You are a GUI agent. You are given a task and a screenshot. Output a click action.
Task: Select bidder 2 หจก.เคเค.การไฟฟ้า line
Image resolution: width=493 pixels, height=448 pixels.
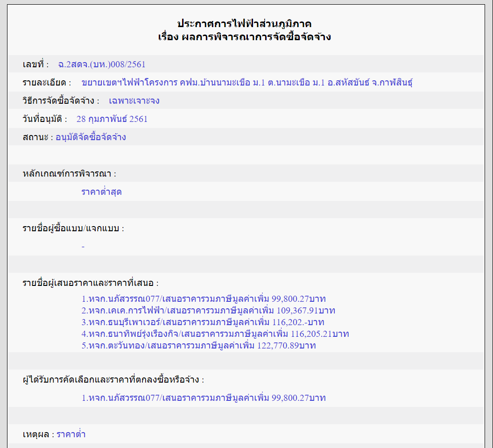click(208, 311)
